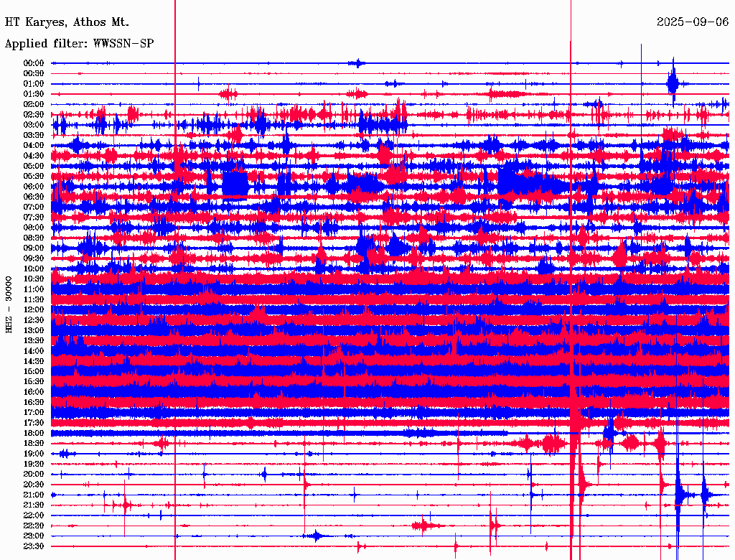Click the solid blue block on 06:00 trace
Screen dimensions: 735x560
(x=235, y=183)
